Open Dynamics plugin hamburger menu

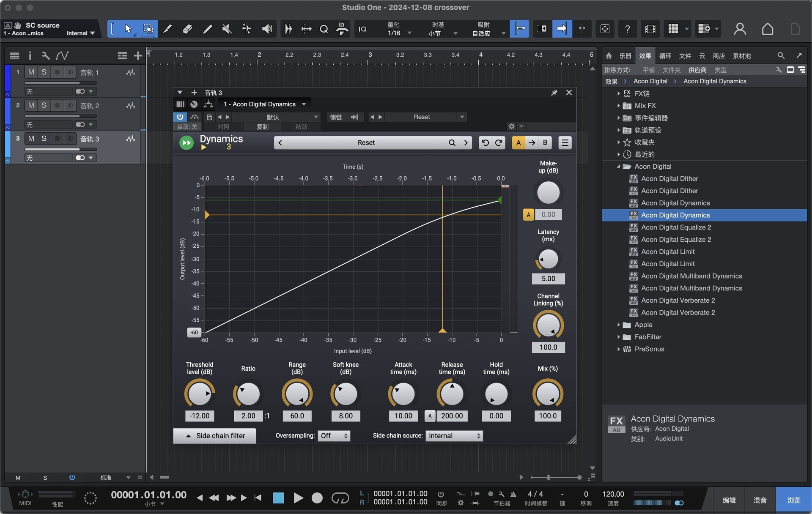pos(565,143)
